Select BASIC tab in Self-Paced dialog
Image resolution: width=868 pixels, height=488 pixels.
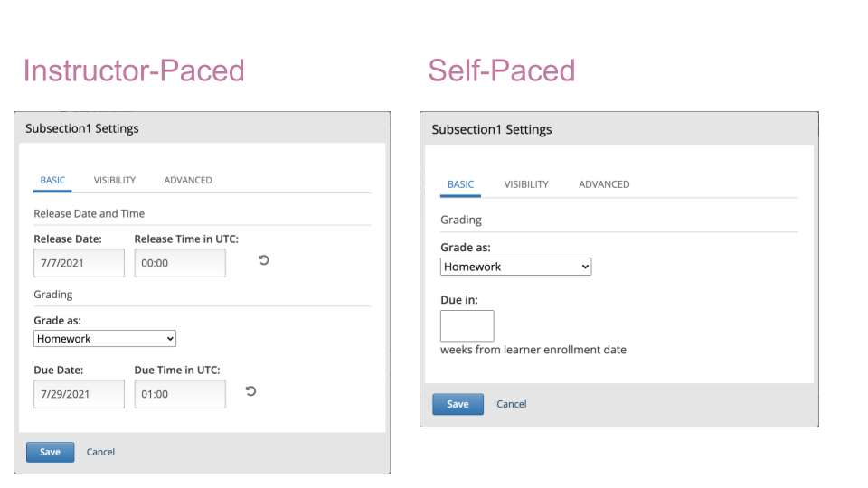click(x=460, y=184)
